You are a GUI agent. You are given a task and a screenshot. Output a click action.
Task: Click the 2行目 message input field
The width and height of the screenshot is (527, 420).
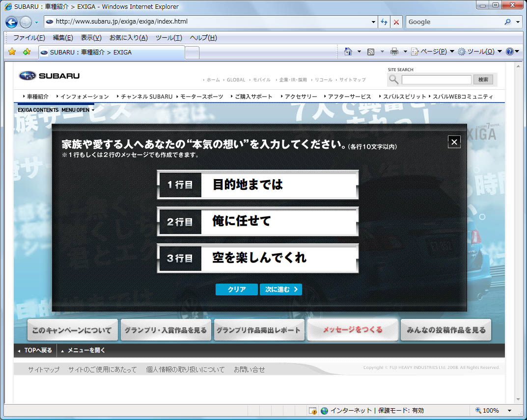(x=279, y=222)
